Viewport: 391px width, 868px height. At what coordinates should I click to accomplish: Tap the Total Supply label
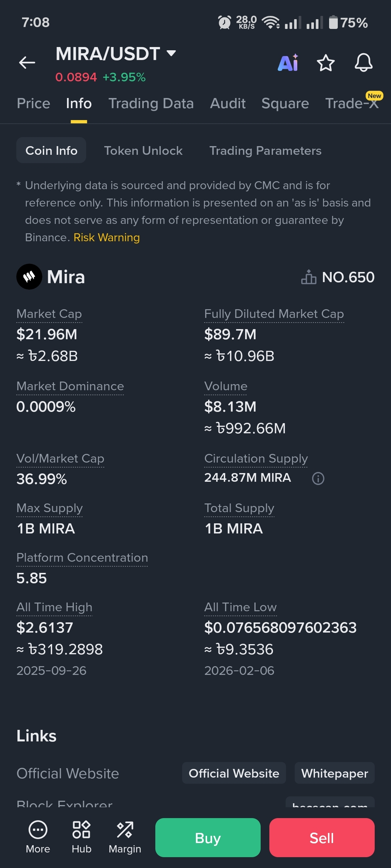pos(239,508)
